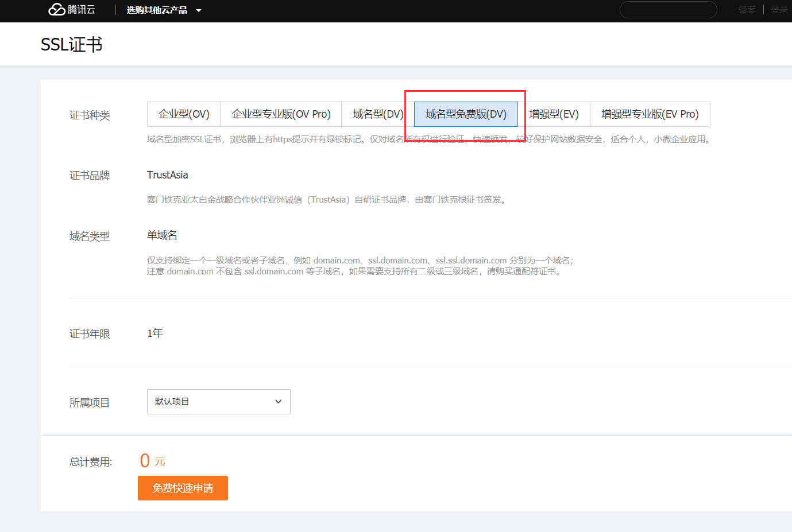Open the 选购其他云产品 dropdown menu
The width and height of the screenshot is (792, 532).
(x=164, y=10)
